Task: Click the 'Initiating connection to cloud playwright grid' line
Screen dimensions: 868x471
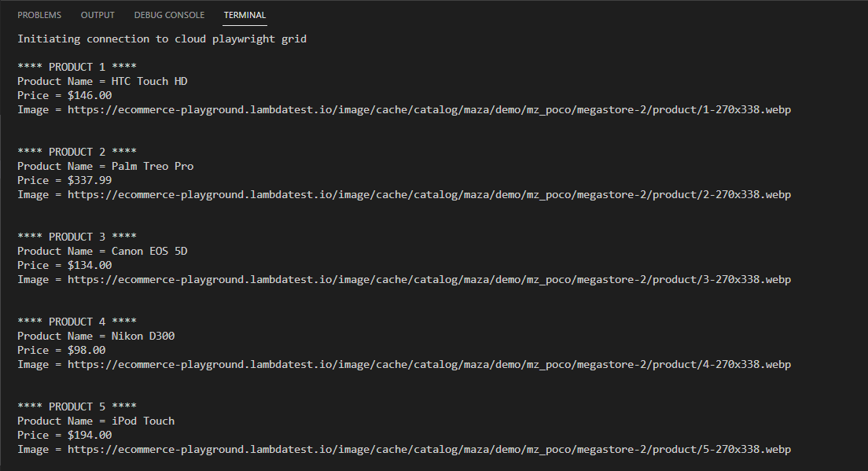Action: 162,39
